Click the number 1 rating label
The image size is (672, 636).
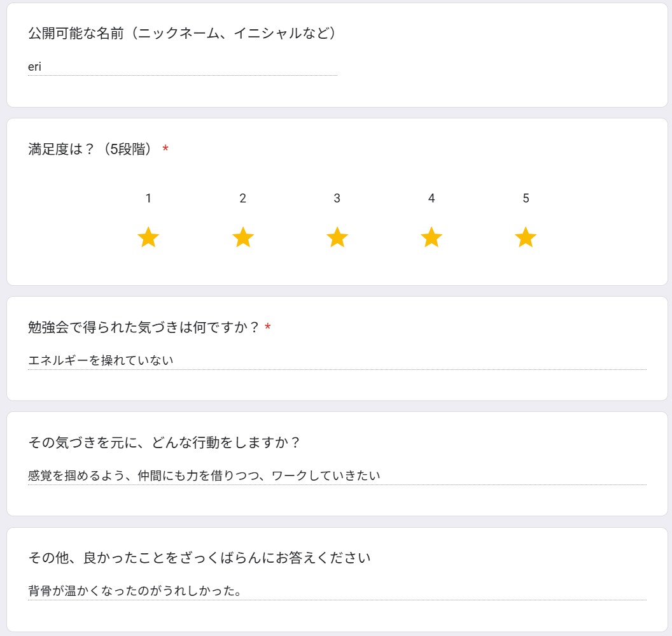click(x=148, y=198)
